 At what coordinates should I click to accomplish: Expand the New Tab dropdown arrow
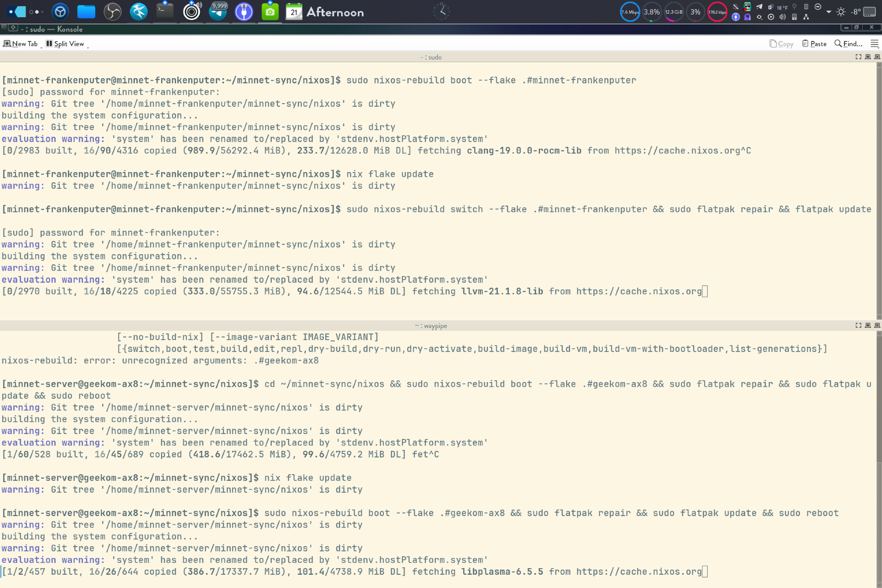[x=41, y=46]
